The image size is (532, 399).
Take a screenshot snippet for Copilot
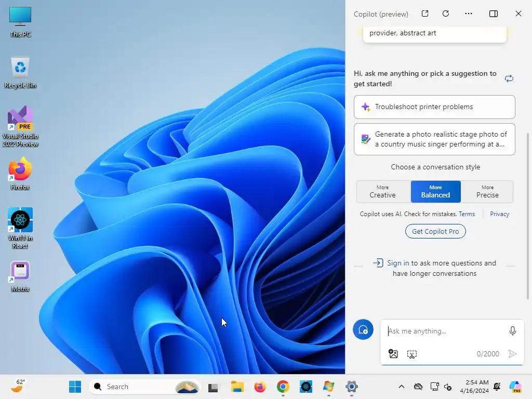click(411, 354)
